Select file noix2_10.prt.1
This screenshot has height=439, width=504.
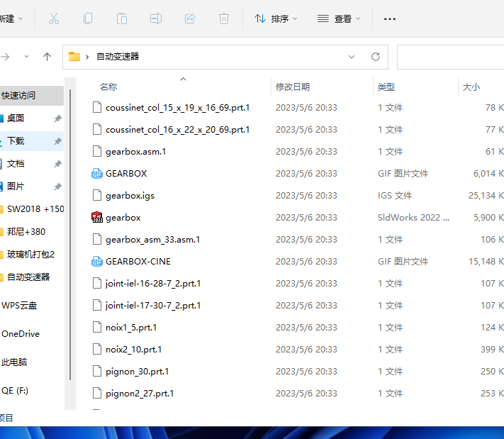[x=134, y=350]
